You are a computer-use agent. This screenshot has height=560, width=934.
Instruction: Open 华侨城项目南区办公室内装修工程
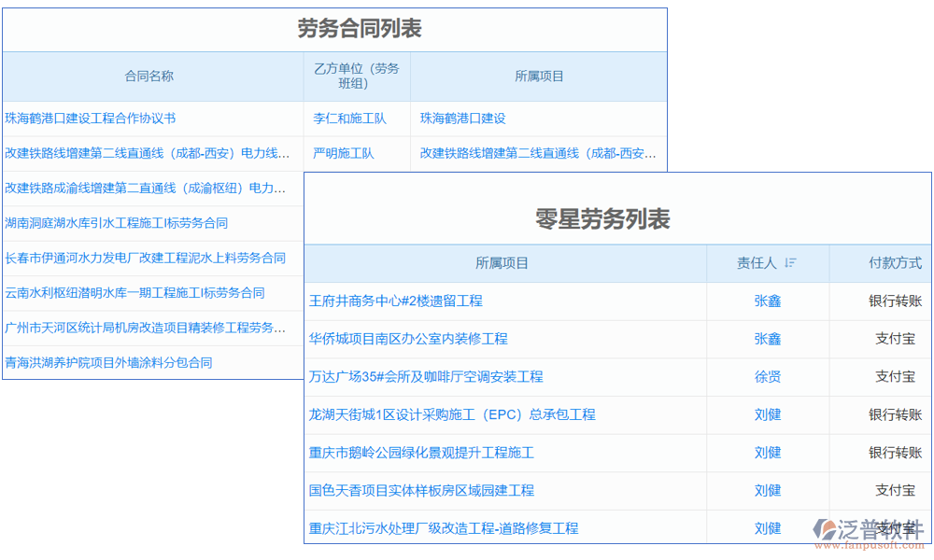pos(408,339)
